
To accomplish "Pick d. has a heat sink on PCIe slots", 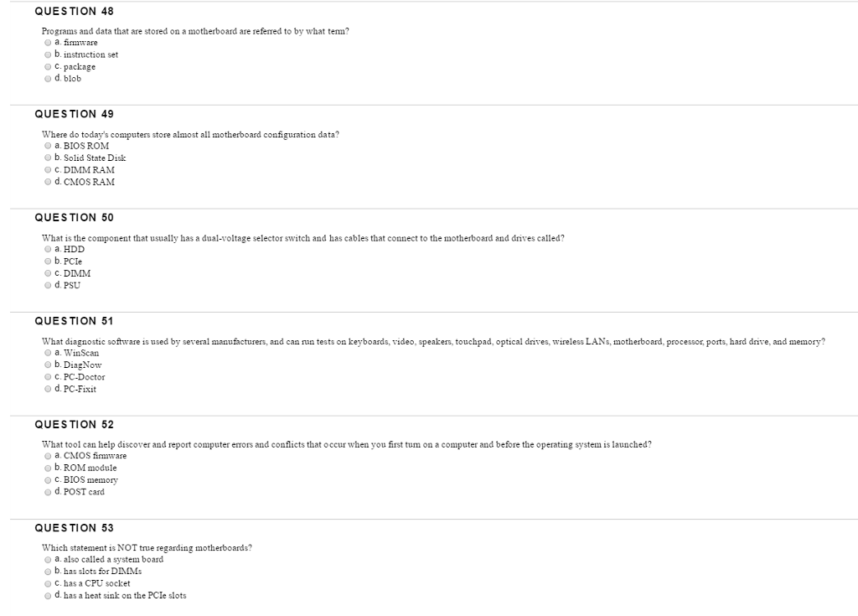I will [x=49, y=596].
